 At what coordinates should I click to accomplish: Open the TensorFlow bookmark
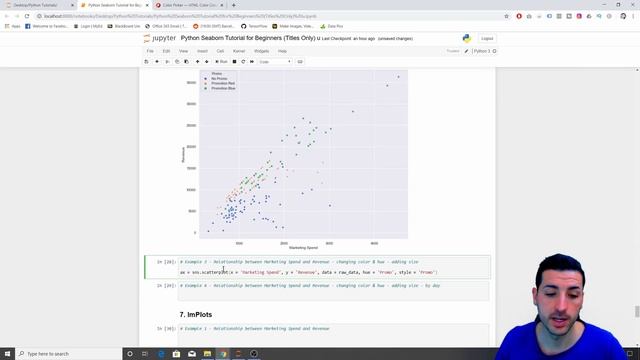click(254, 26)
